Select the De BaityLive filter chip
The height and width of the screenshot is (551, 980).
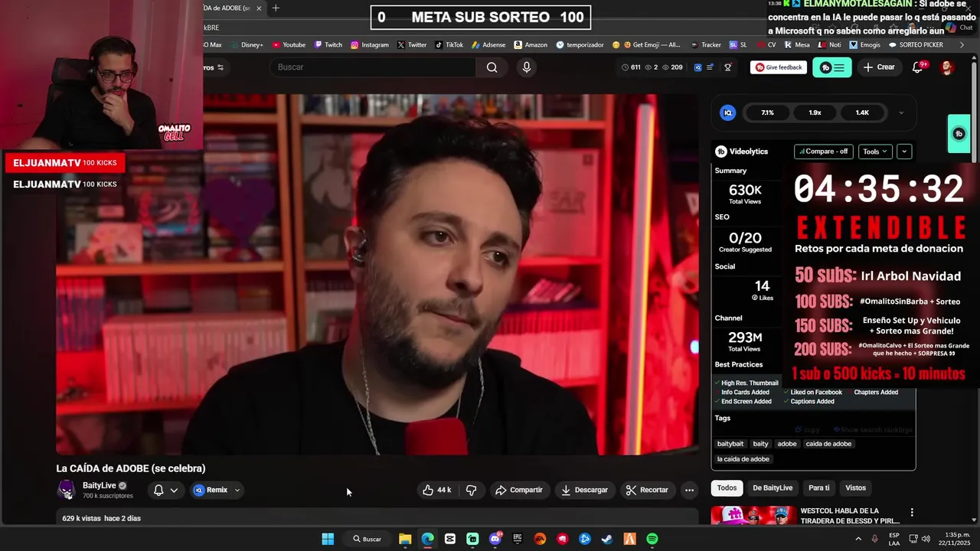tap(773, 487)
